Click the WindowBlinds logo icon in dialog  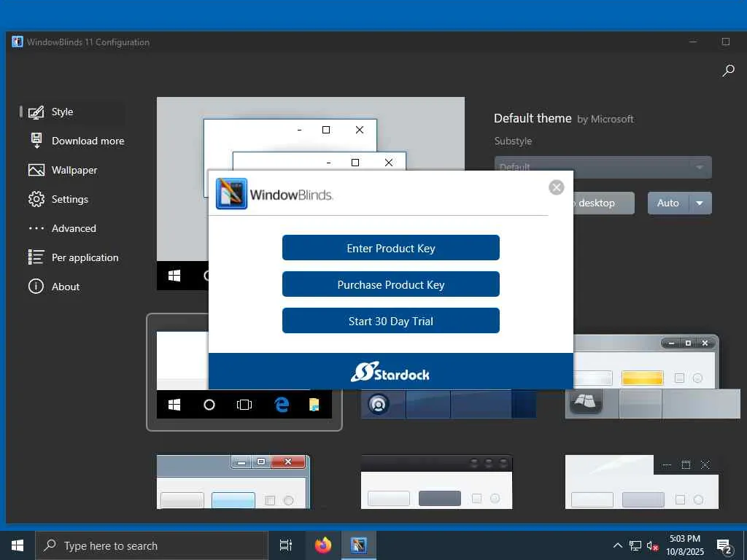point(231,194)
